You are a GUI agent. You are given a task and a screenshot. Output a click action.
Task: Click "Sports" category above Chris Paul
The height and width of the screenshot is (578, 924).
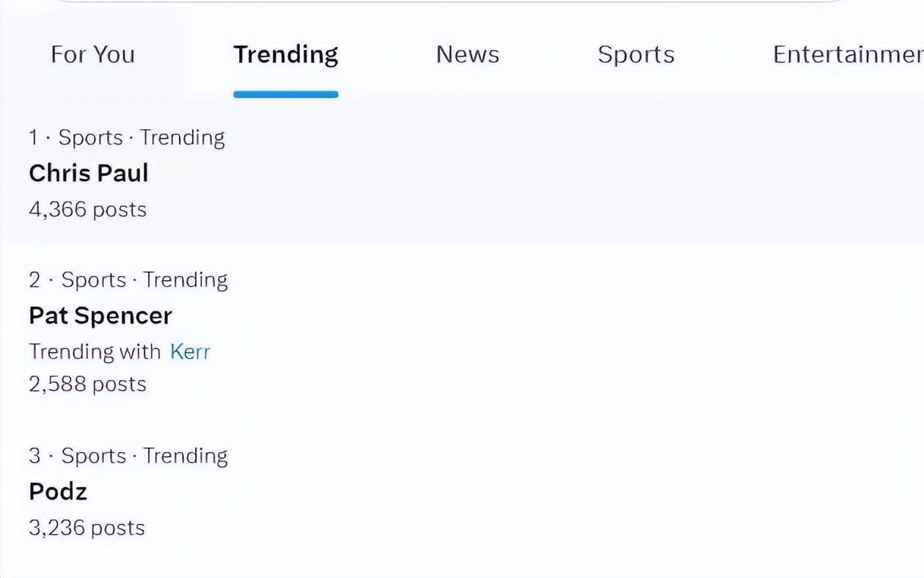tap(90, 138)
